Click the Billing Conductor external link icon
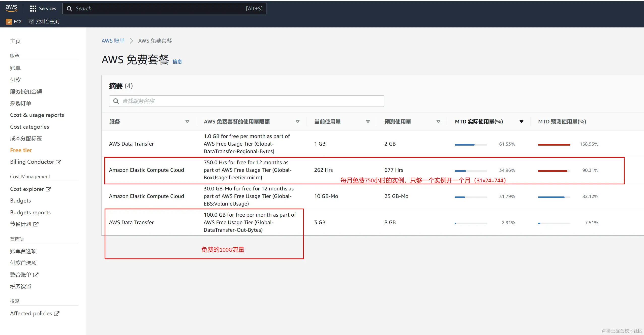The image size is (644, 335). (58, 162)
